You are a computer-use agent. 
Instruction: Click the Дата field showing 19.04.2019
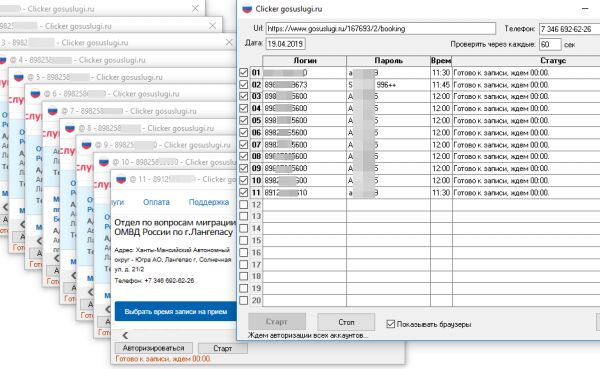tap(285, 44)
